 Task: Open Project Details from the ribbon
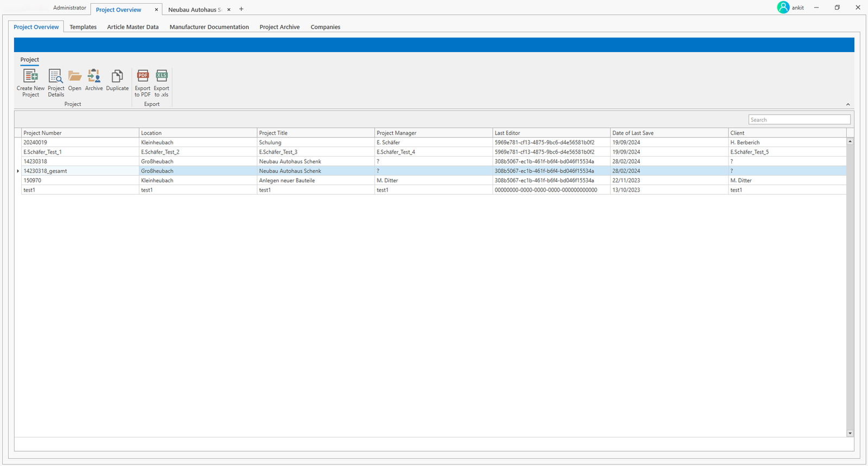[56, 76]
